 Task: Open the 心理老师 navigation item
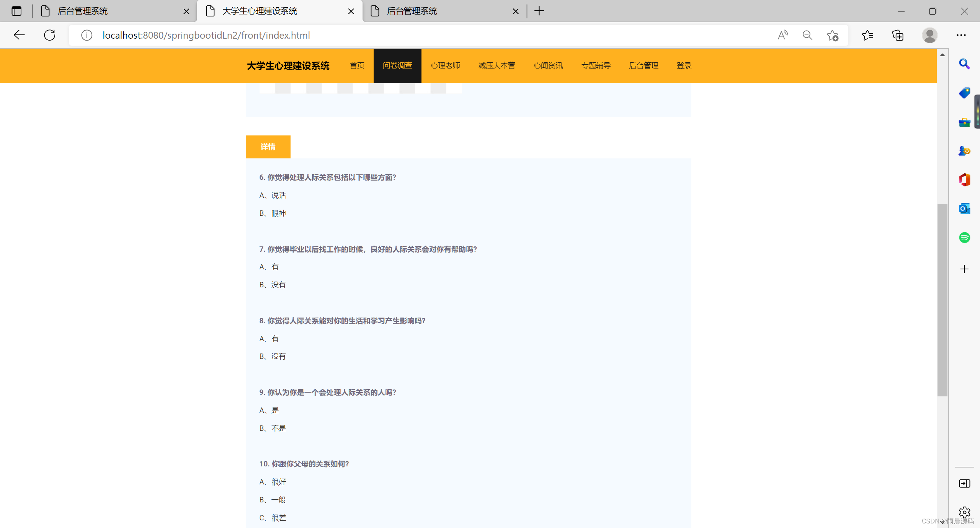coord(445,66)
